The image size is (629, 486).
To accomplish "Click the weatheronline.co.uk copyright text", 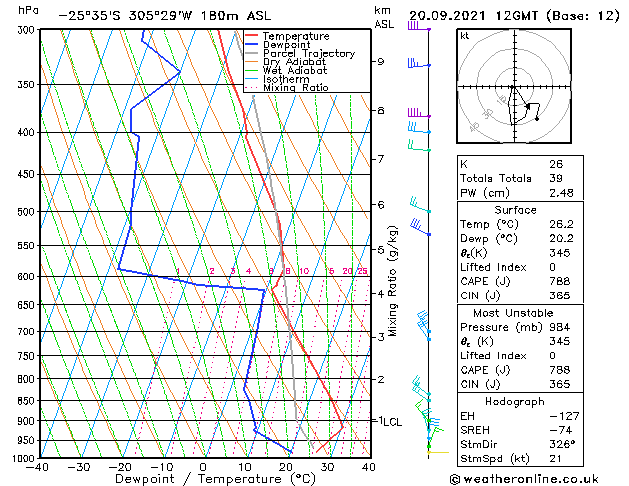I will [524, 479].
